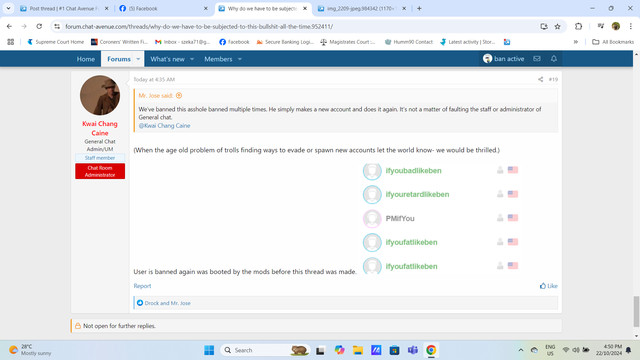This screenshot has height=360, width=640.
Task: Open the Task View icon in the taskbar
Action: click(320, 350)
